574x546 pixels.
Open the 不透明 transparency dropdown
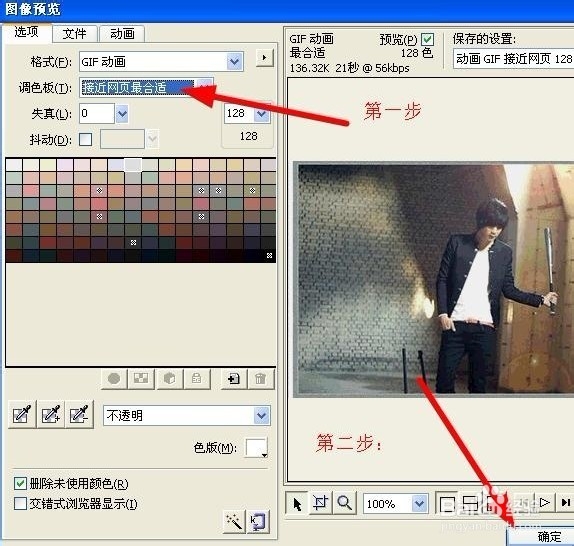click(261, 416)
